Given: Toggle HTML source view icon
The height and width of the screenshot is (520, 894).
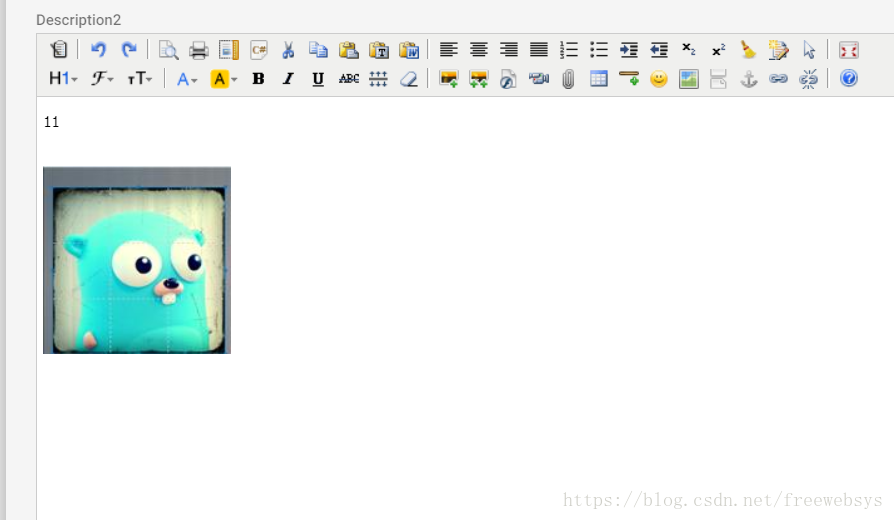Looking at the screenshot, I should click(58, 50).
